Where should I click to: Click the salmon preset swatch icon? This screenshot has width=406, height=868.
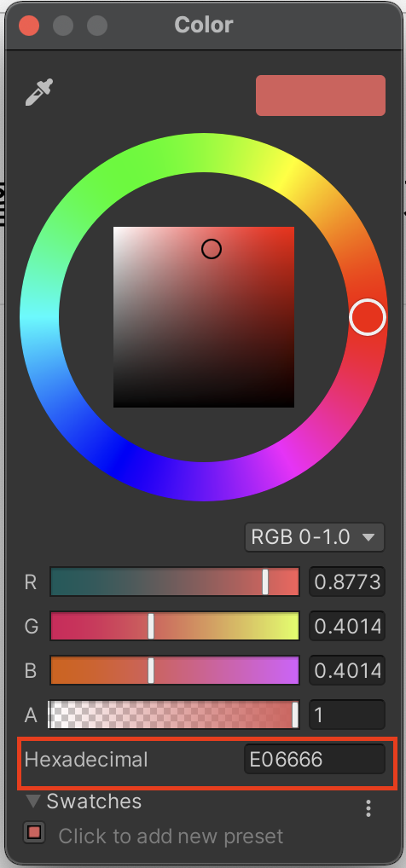click(x=34, y=832)
